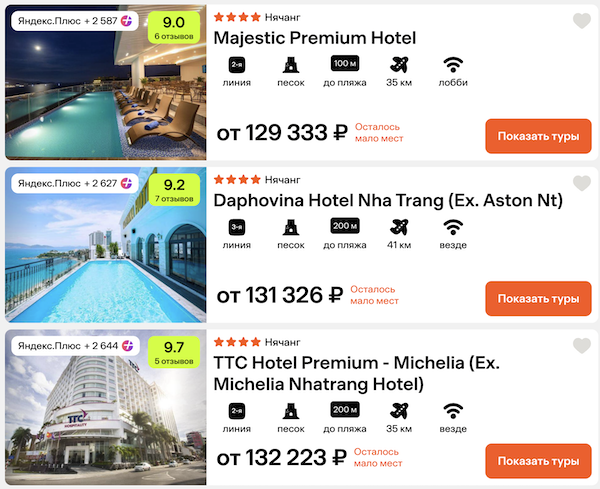Viewport: 600px width, 489px height.
Task: Click the 2nd line icon for Majestic Premium
Action: [x=237, y=65]
